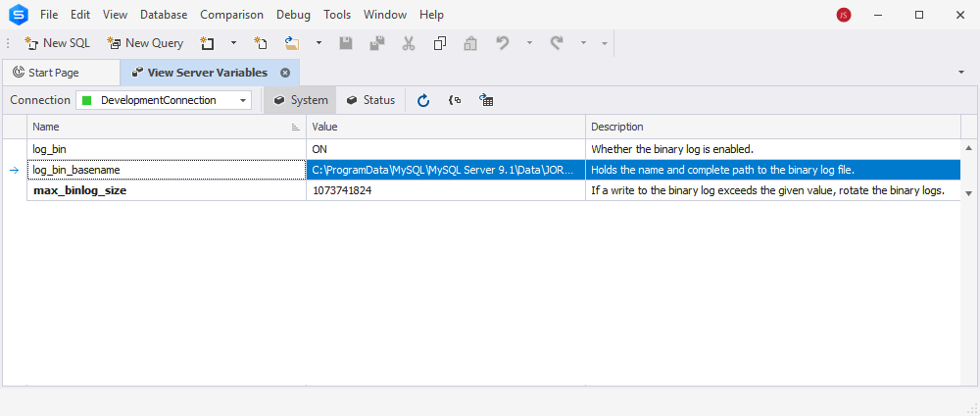Click the Copy toolbar icon
The image size is (980, 416).
[x=439, y=43]
